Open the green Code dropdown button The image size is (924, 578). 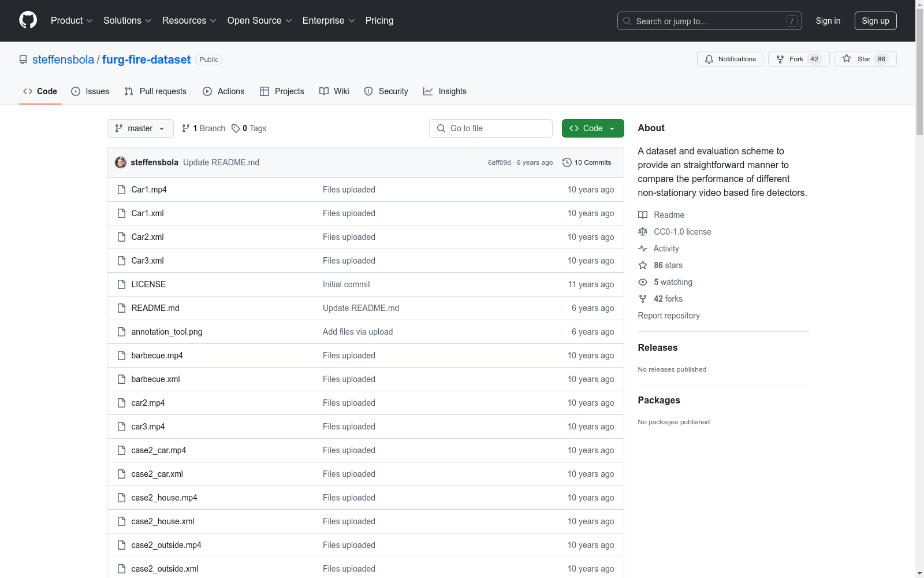pyautogui.click(x=593, y=128)
